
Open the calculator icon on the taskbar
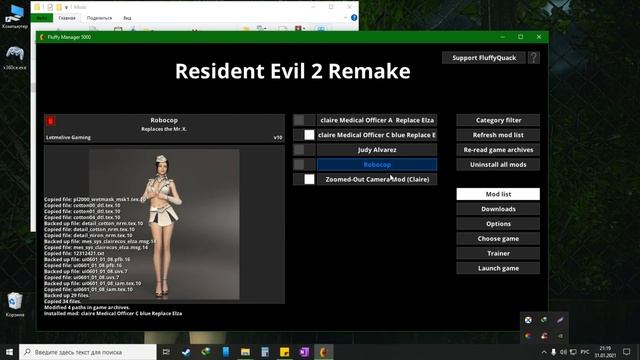(x=264, y=352)
